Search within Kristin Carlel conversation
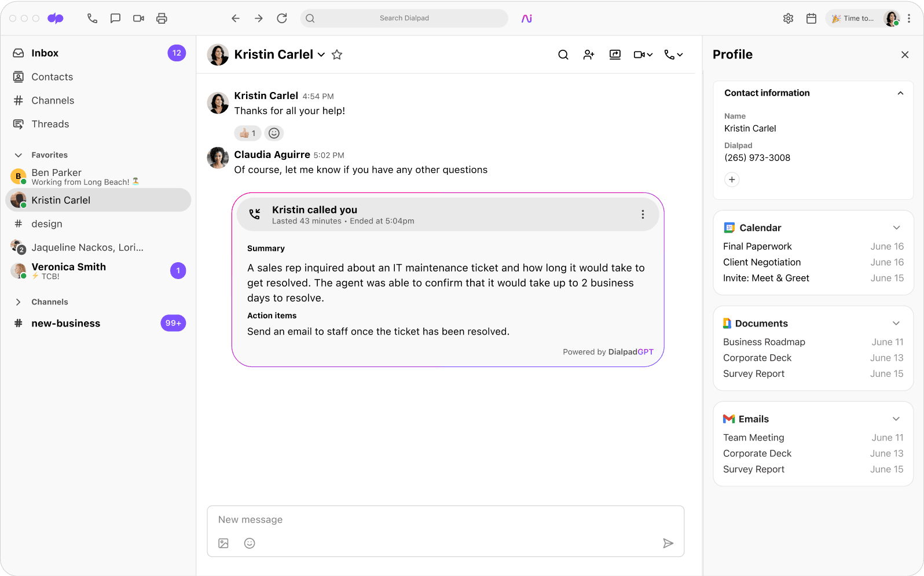The image size is (924, 576). pos(563,54)
